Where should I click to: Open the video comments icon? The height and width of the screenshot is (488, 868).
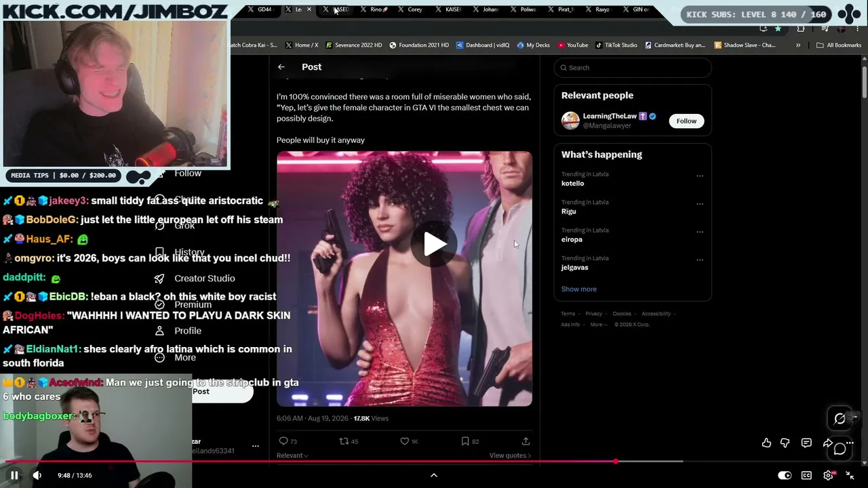[x=806, y=443]
